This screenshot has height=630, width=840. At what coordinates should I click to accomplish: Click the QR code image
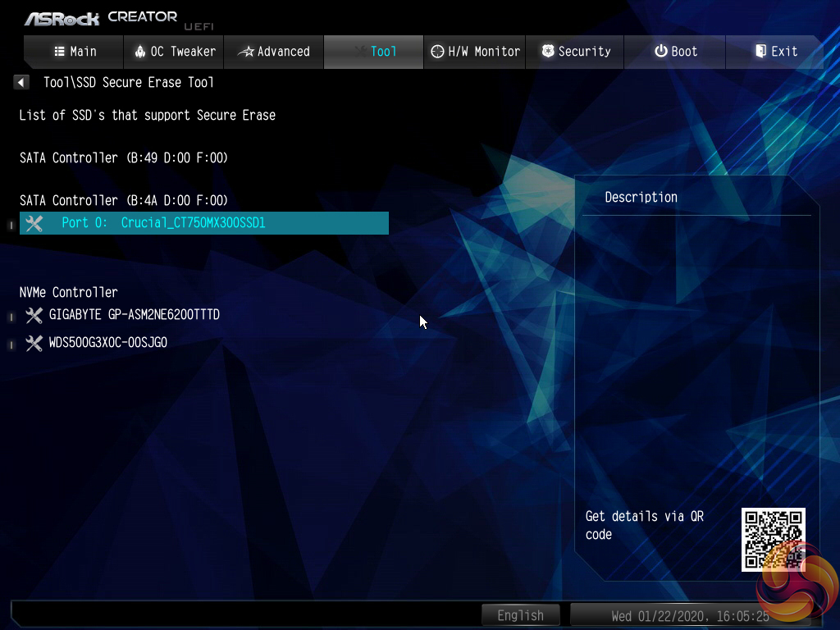[773, 539]
